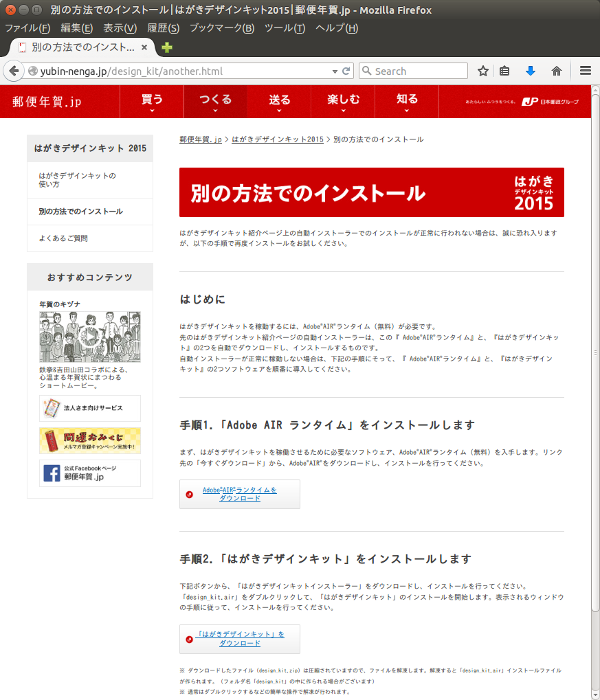
Task: Click 「はがきデザインキット」をダウンロード link
Action: (x=240, y=639)
